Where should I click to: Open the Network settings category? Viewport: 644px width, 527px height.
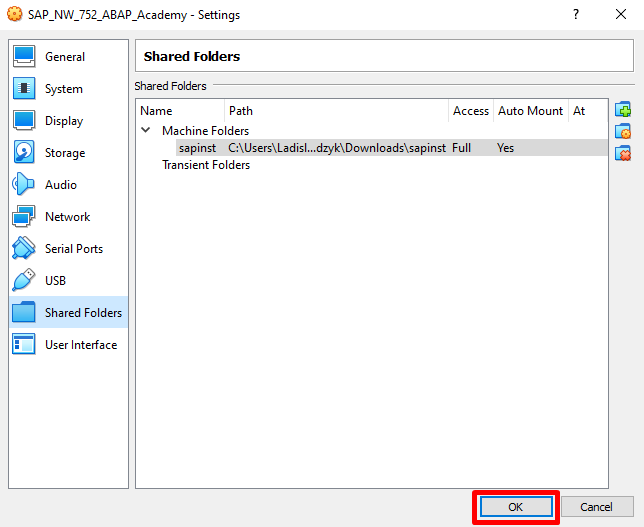(x=68, y=216)
